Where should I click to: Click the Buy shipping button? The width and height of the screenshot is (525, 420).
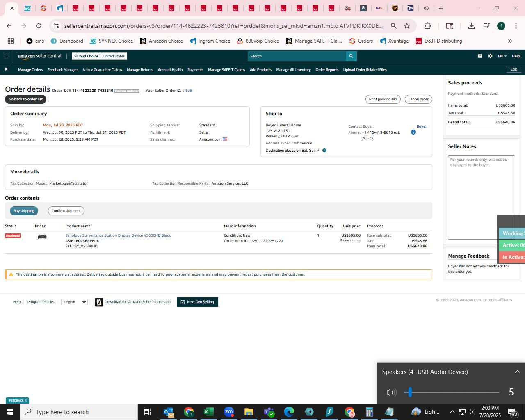24,211
